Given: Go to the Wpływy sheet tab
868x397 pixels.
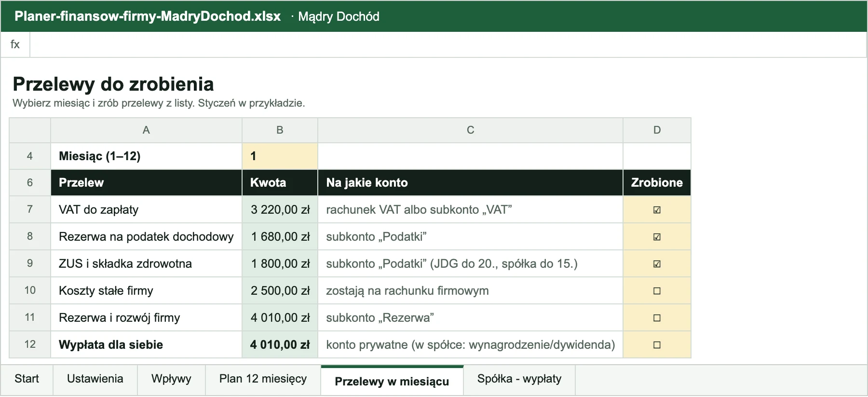Looking at the screenshot, I should (171, 380).
